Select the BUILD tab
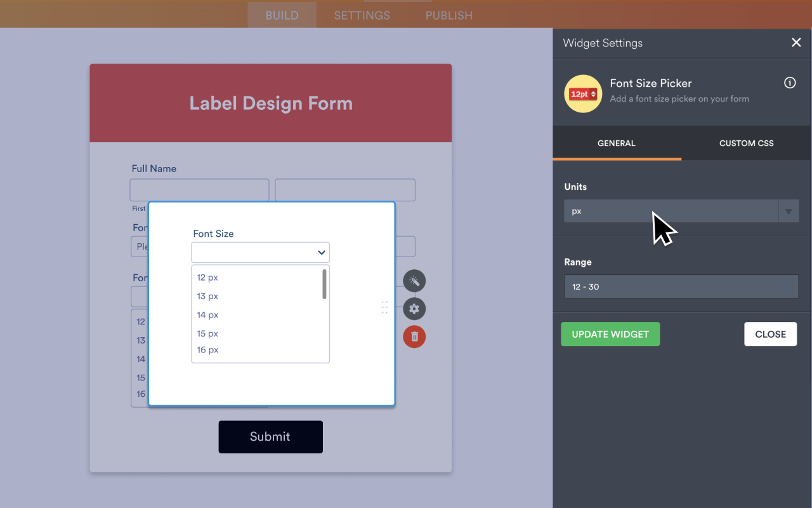 pos(282,15)
